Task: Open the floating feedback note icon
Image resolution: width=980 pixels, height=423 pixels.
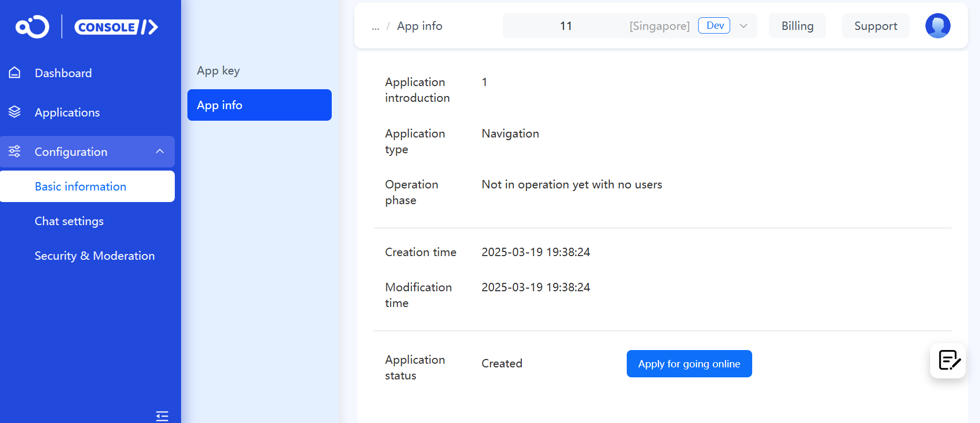Action: (948, 361)
